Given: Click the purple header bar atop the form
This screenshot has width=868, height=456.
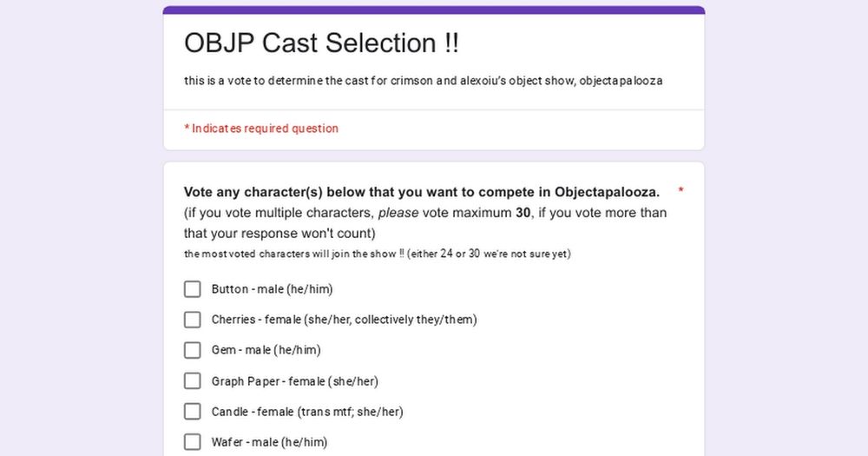Looking at the screenshot, I should (x=434, y=10).
